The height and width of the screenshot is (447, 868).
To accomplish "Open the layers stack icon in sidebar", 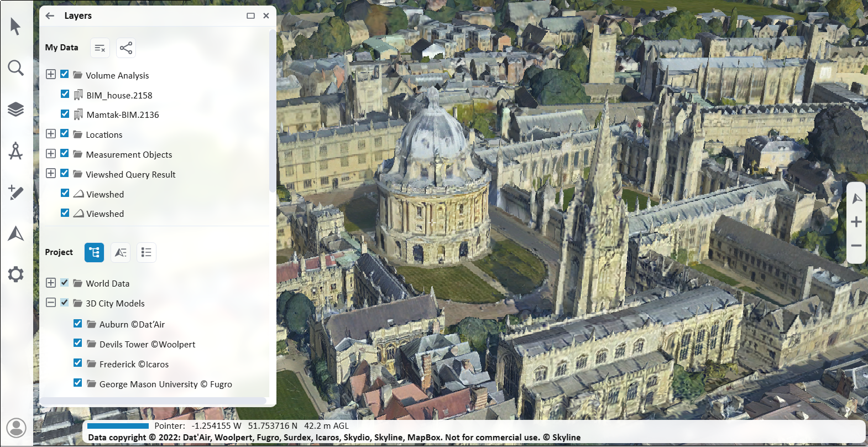I will [x=15, y=110].
